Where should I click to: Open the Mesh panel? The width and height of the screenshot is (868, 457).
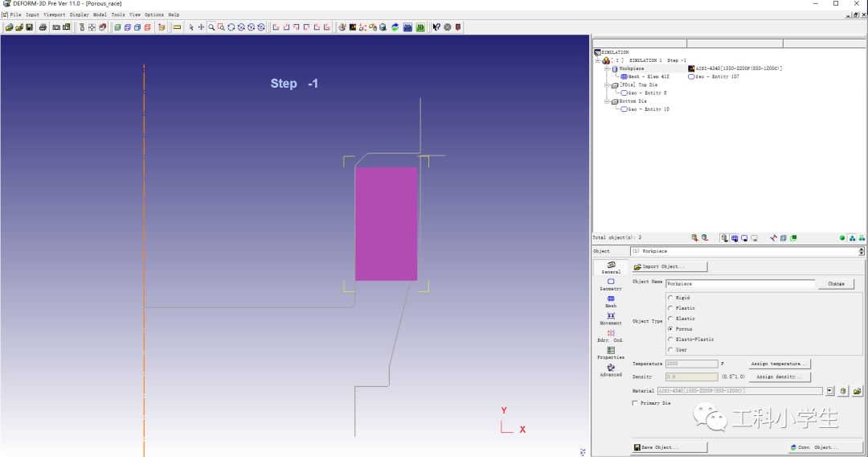(x=611, y=302)
